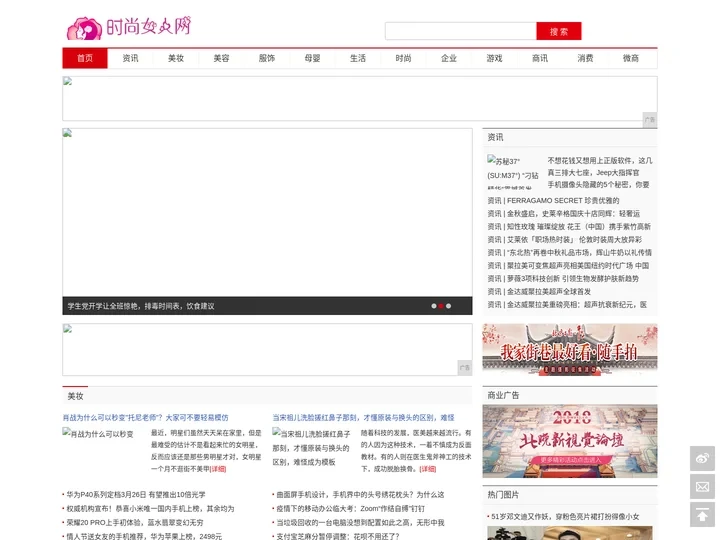Open the Weibo share icon
This screenshot has width=720, height=540.
point(702,458)
